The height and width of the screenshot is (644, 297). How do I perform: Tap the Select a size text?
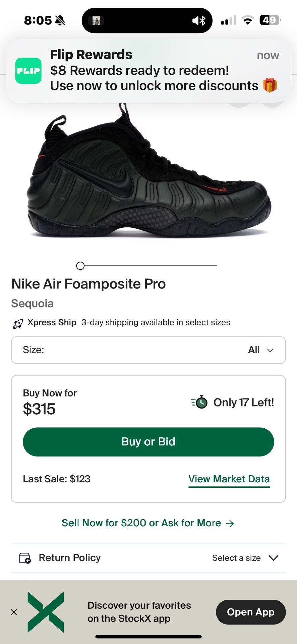pos(236,558)
